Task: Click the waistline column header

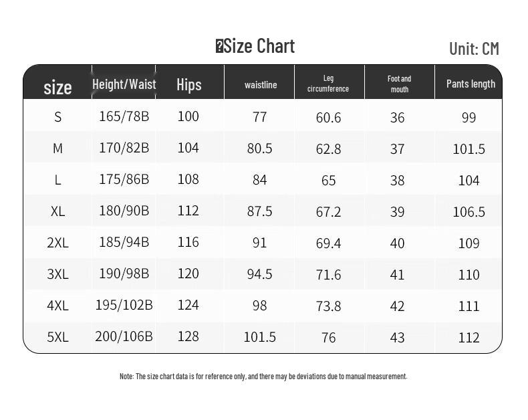Action: click(260, 85)
